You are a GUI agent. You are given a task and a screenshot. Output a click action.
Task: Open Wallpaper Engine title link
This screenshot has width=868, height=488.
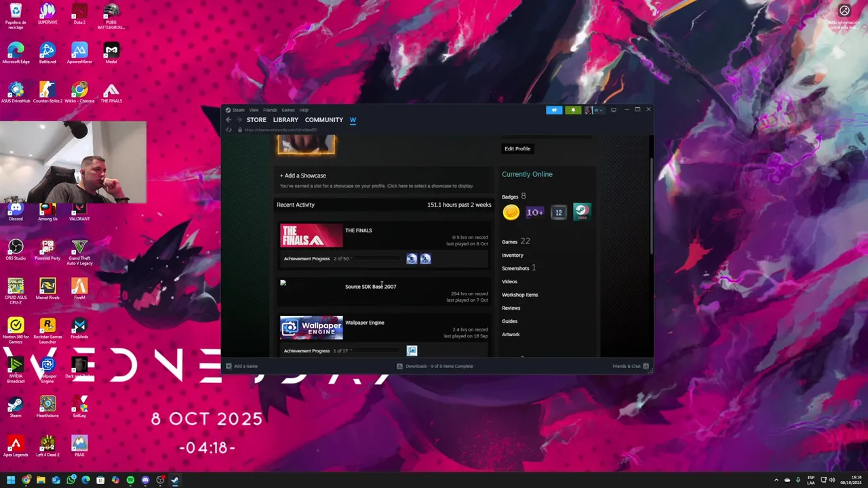pyautogui.click(x=365, y=323)
